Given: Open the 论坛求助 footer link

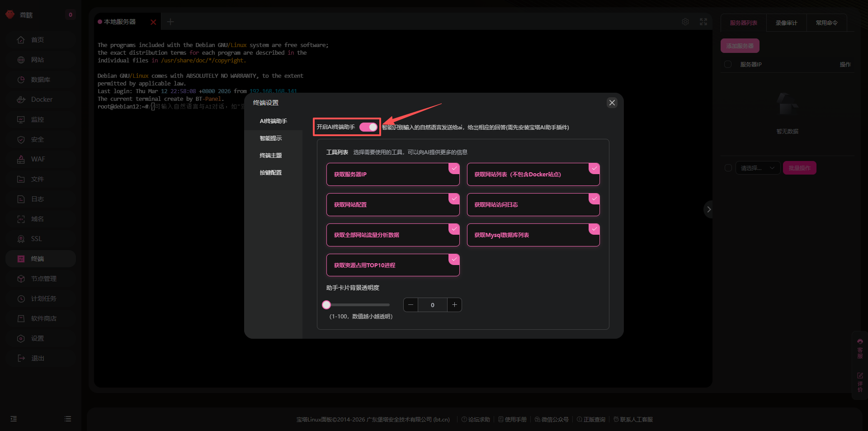Looking at the screenshot, I should 476,420.
